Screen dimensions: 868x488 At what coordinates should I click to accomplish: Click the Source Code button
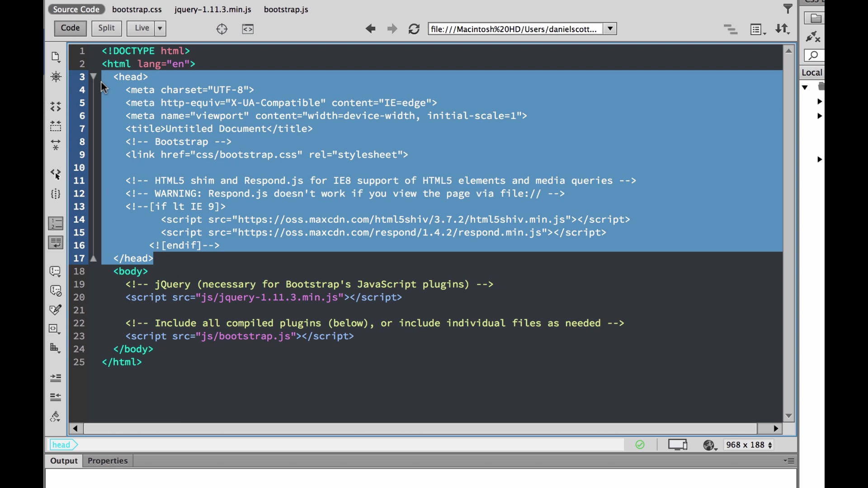coord(76,9)
